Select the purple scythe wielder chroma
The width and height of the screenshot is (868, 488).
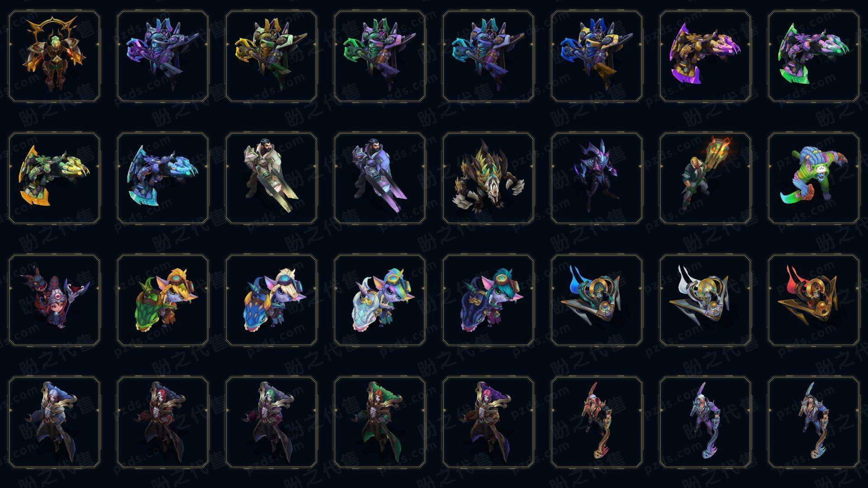point(705,422)
